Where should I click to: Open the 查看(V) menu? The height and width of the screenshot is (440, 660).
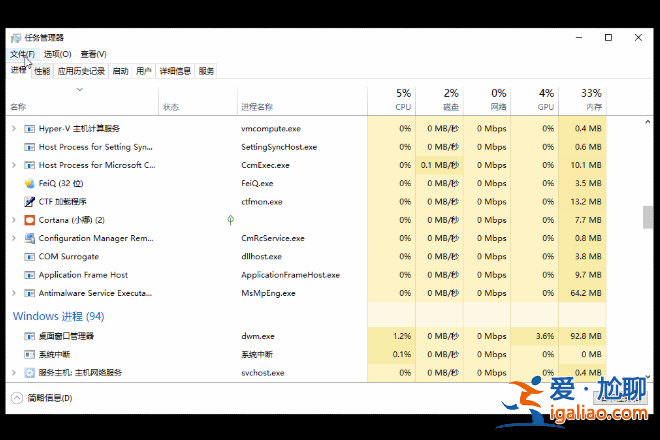point(93,54)
